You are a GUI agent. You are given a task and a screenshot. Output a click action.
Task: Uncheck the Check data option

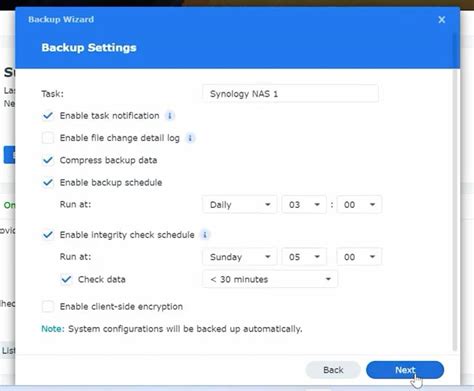click(66, 279)
